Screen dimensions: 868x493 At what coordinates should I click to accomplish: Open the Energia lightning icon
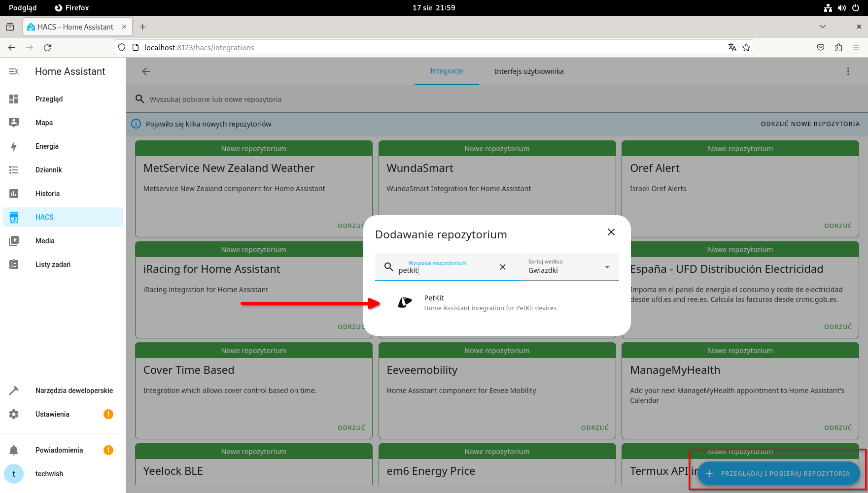(14, 146)
